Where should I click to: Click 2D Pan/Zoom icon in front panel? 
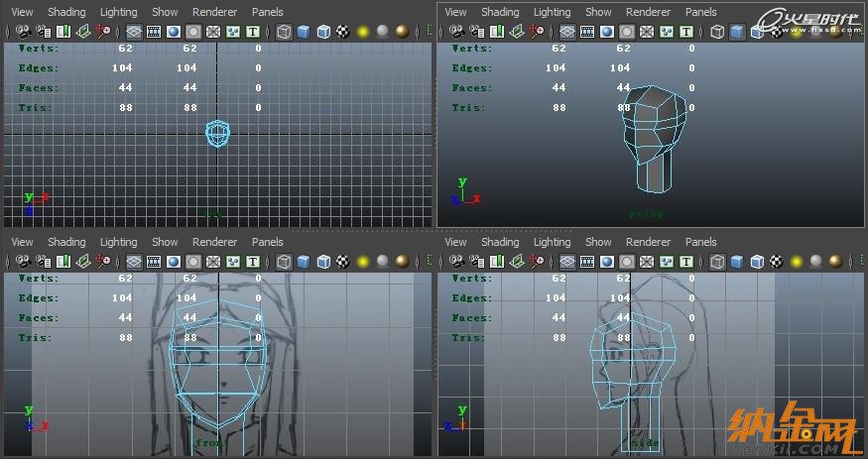coord(103,262)
